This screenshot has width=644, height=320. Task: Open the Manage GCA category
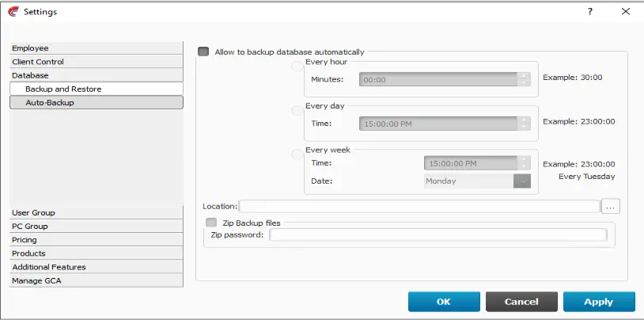tap(96, 280)
